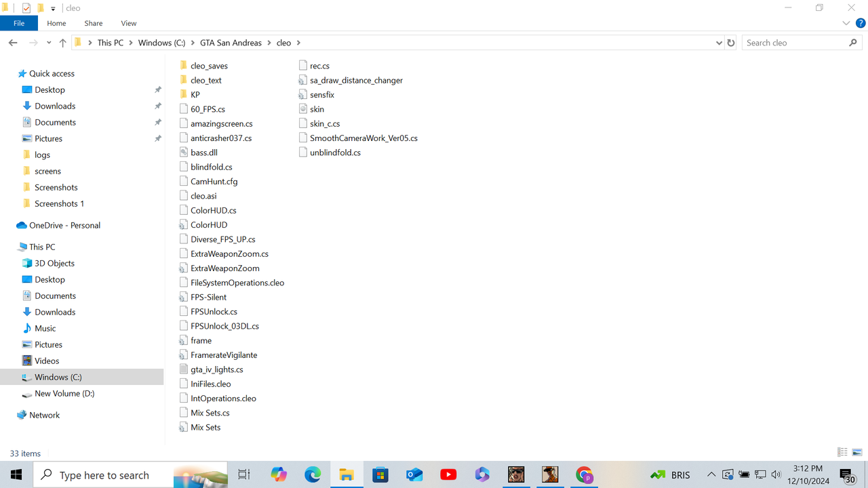Expand the ribbon with the chevron
The width and height of the screenshot is (868, 488).
point(846,23)
